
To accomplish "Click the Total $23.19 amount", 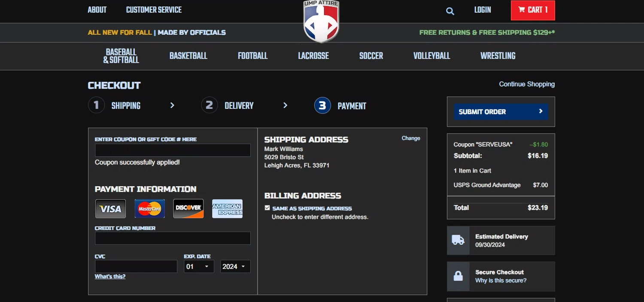I will point(538,208).
